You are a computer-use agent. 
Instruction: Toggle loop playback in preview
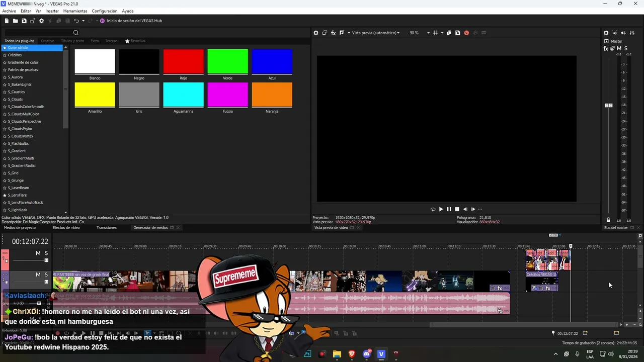click(x=433, y=209)
